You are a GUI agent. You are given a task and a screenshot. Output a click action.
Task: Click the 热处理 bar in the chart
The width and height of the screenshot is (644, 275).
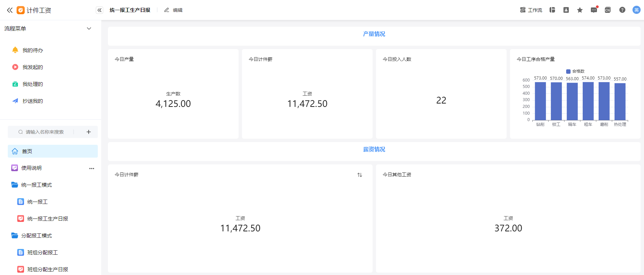coord(620,101)
